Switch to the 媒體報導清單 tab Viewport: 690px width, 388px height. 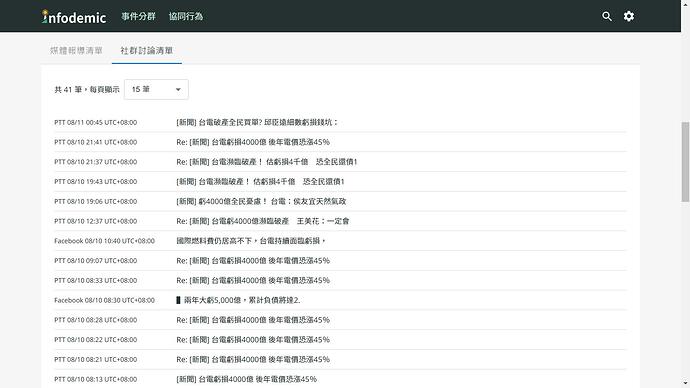point(76,51)
